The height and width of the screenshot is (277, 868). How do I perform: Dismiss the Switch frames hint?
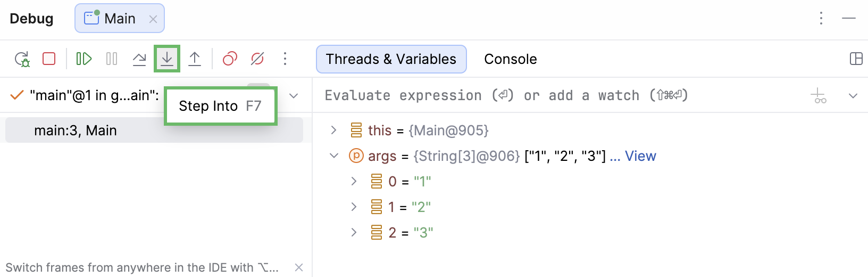tap(299, 267)
